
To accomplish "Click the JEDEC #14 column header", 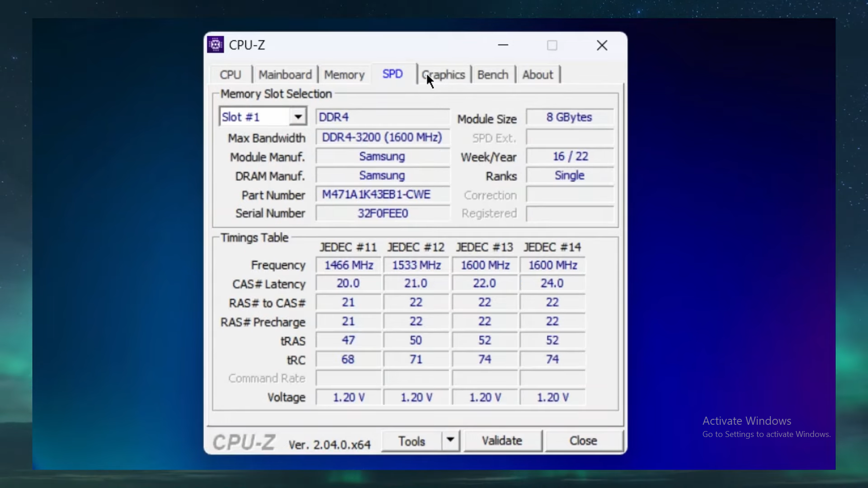I will point(552,247).
